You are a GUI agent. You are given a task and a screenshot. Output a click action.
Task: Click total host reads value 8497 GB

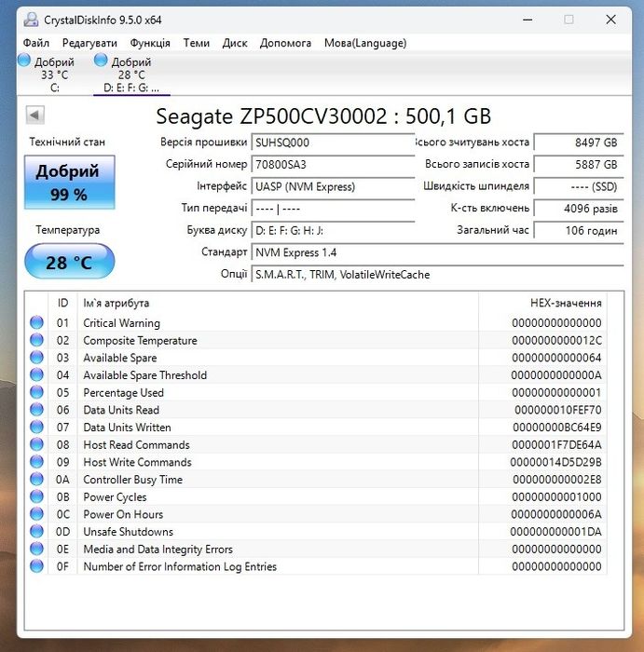[x=579, y=143]
